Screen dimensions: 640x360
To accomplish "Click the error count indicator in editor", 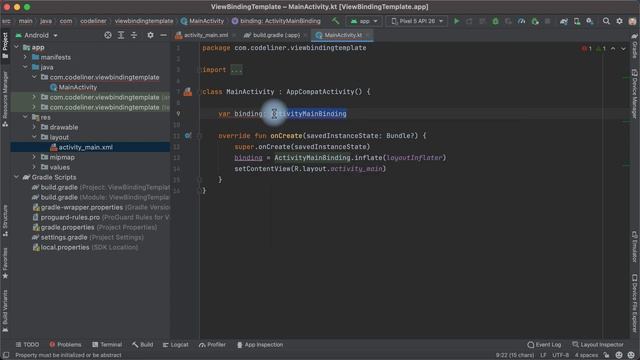I will [x=587, y=49].
